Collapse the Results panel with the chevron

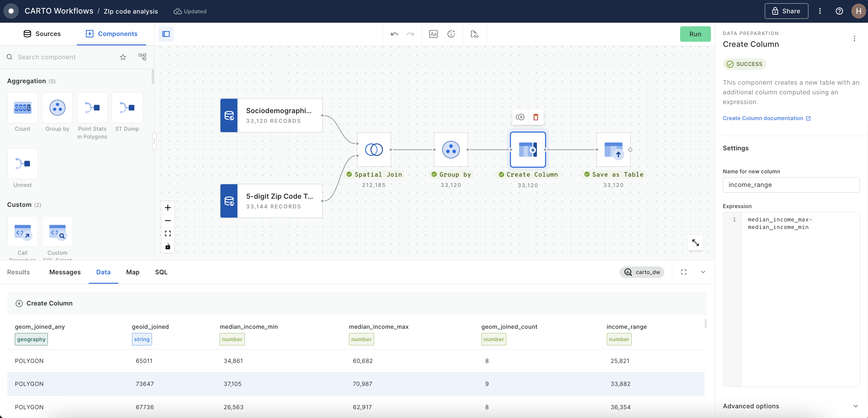(703, 272)
